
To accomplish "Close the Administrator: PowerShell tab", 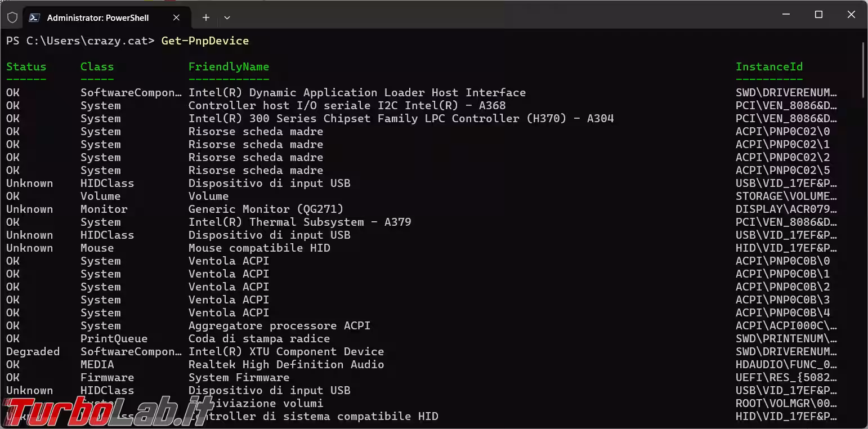I will 176,17.
